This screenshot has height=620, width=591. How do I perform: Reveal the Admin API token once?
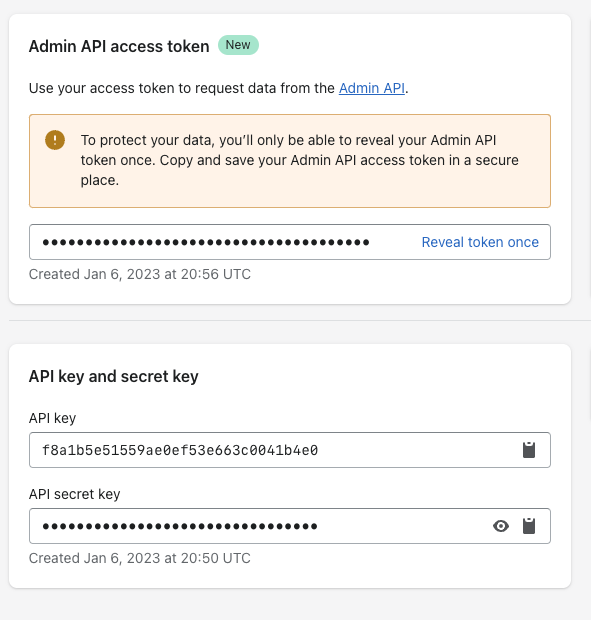480,242
